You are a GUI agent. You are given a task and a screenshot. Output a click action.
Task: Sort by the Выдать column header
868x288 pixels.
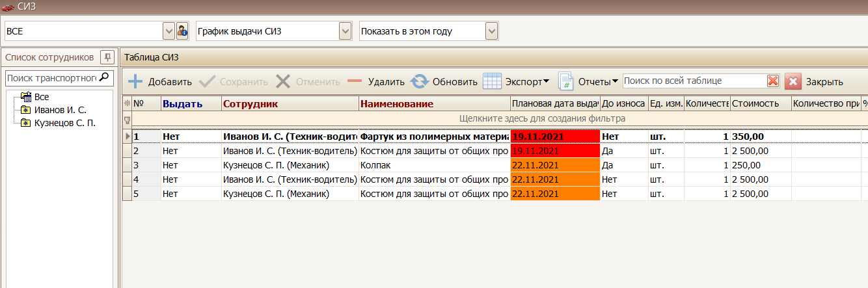tap(191, 103)
